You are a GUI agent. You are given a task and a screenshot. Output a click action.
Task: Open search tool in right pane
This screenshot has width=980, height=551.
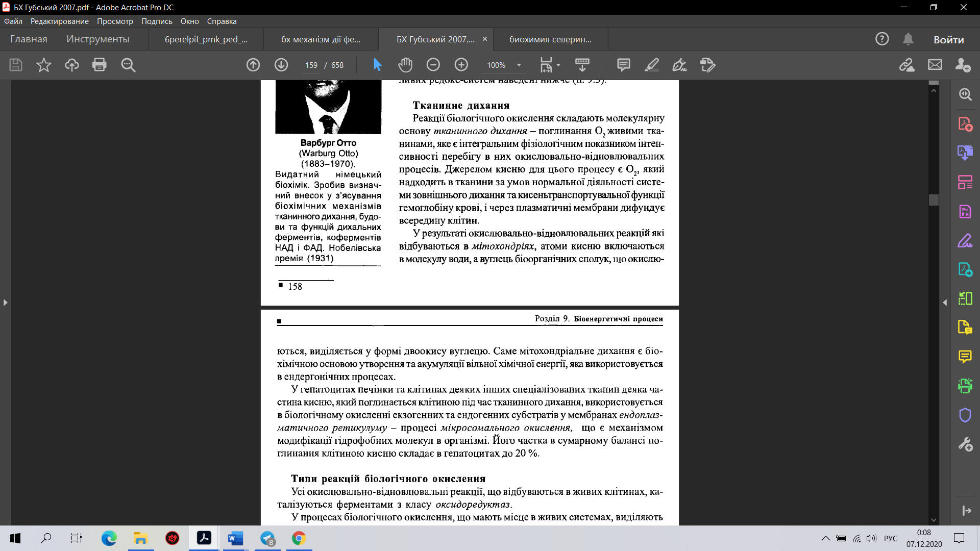(x=965, y=94)
